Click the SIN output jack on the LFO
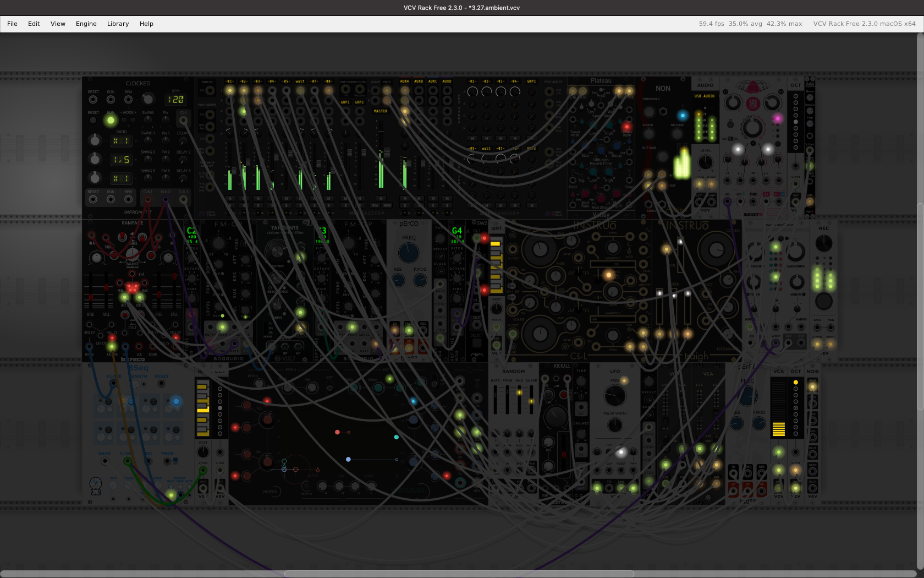Image resolution: width=924 pixels, height=578 pixels. pos(597,488)
